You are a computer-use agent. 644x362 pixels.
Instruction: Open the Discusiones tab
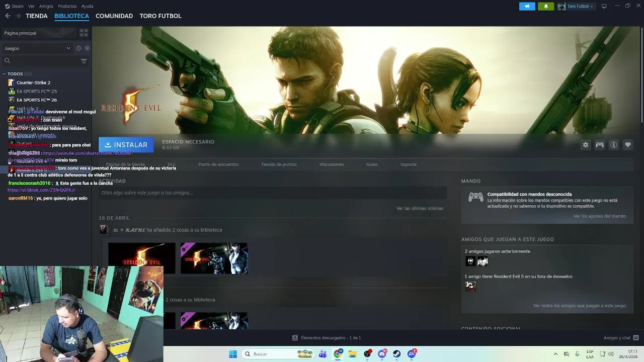click(x=332, y=164)
